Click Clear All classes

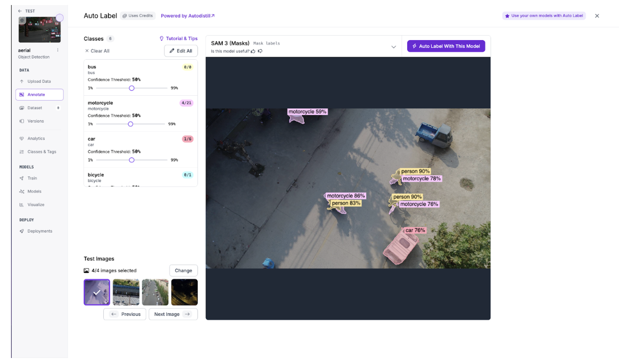[97, 51]
